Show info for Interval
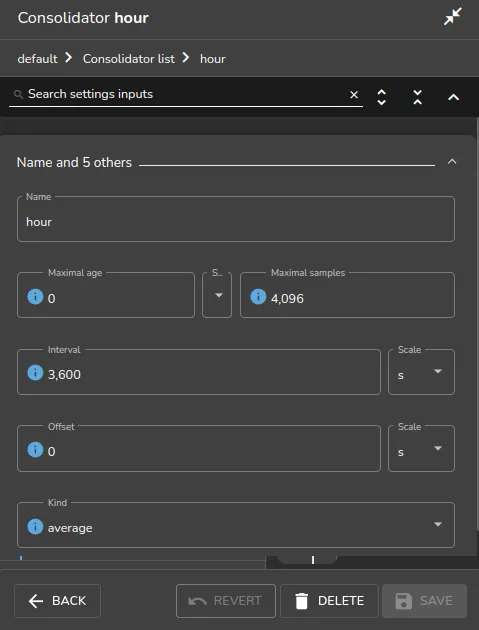This screenshot has height=630, width=479. 35,373
